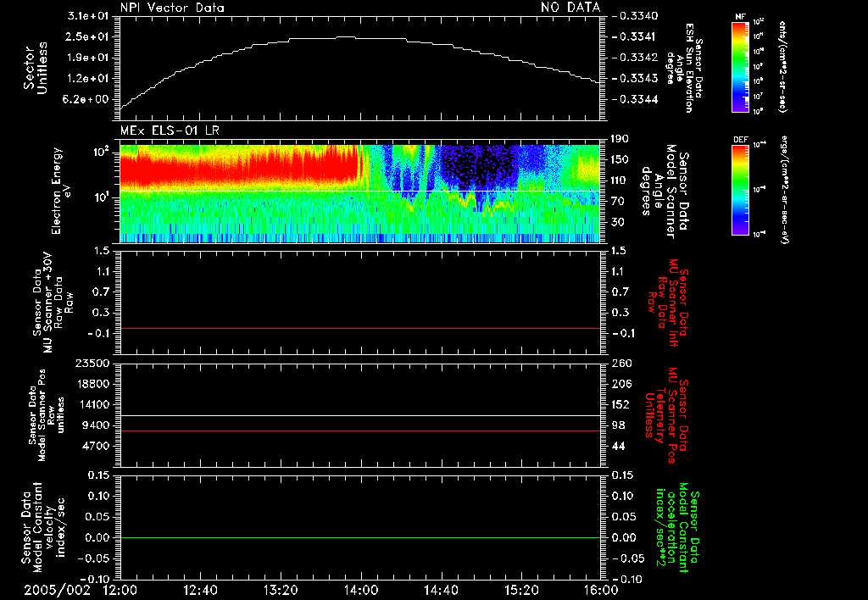Click the 'Sector Unitless' axis title
Screen dimensions: 868x600
[36, 68]
